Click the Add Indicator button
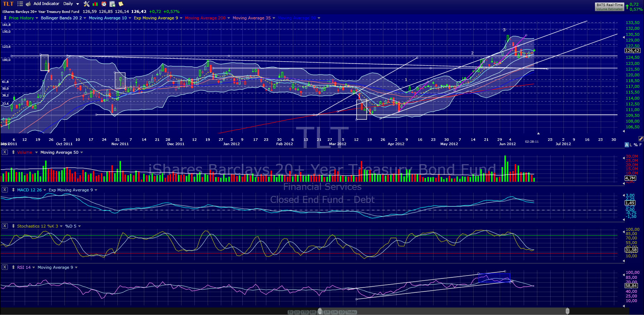Image resolution: width=644 pixels, height=315 pixels. [46, 4]
